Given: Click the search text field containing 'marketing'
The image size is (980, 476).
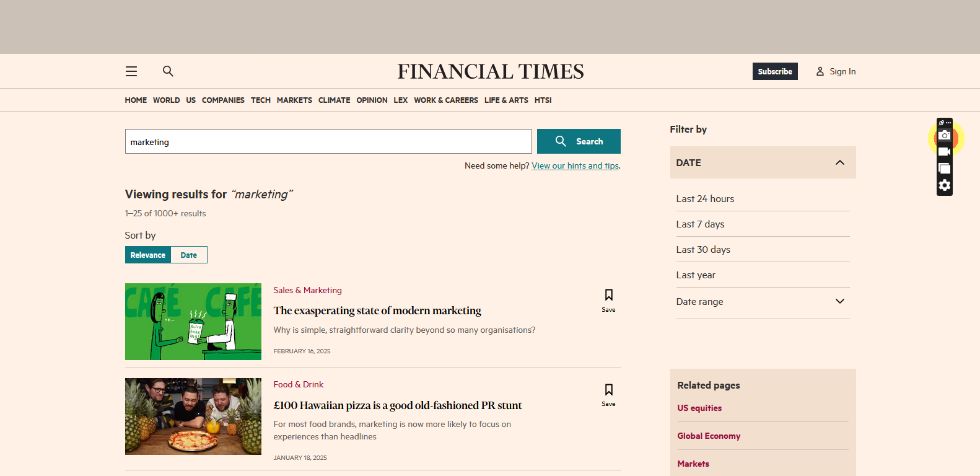Looking at the screenshot, I should click(x=328, y=141).
